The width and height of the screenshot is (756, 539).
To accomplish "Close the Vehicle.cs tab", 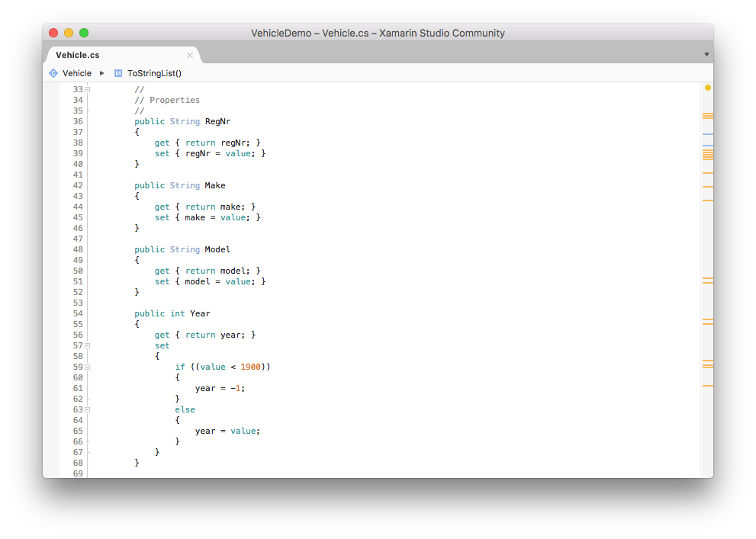I will [x=190, y=56].
